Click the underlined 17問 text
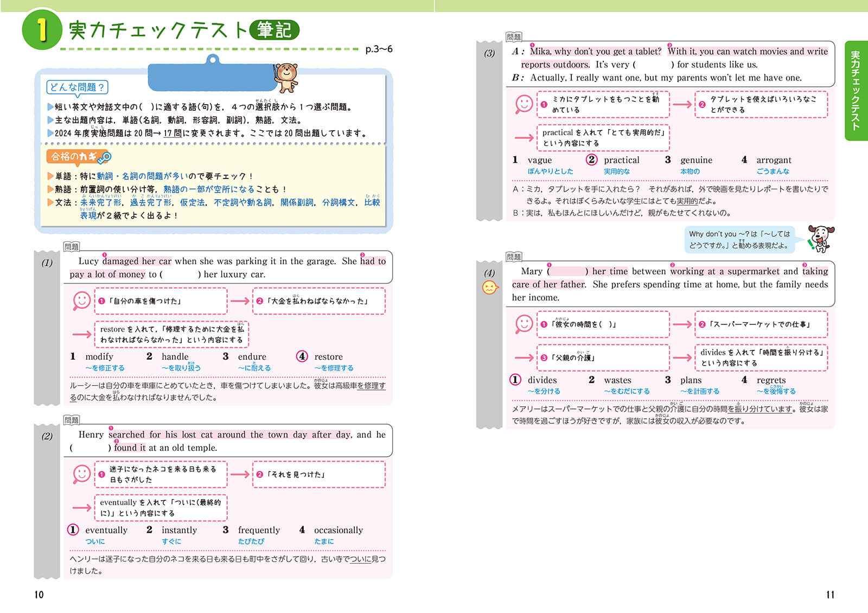868x613 pixels. coord(172,133)
